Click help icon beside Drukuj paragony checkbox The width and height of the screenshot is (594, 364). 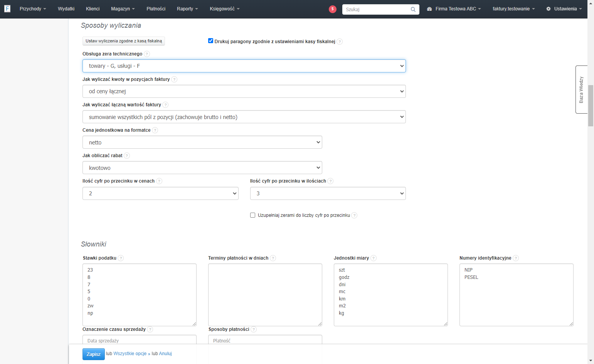tap(340, 42)
